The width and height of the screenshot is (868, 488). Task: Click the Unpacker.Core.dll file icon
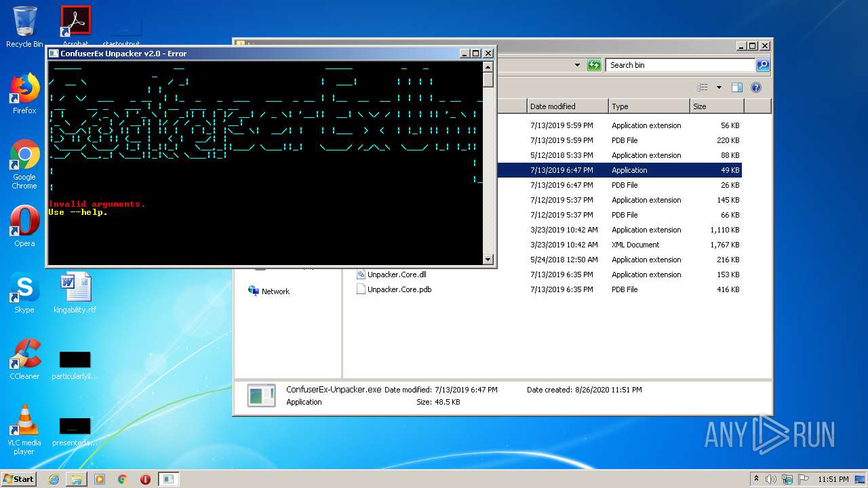(x=361, y=274)
